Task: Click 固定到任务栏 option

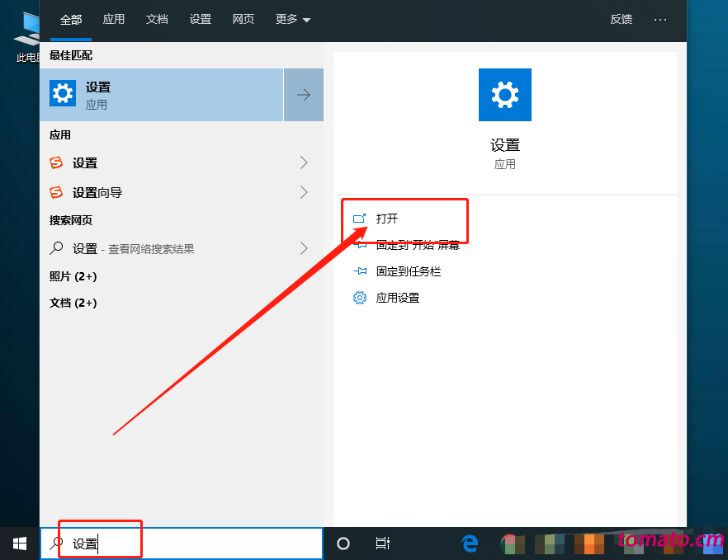Action: [x=408, y=271]
